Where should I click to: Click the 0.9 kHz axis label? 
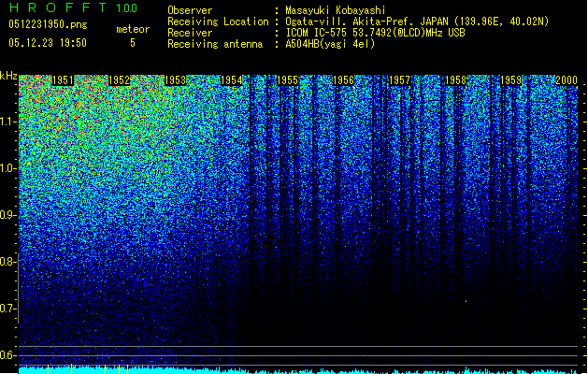[8, 215]
